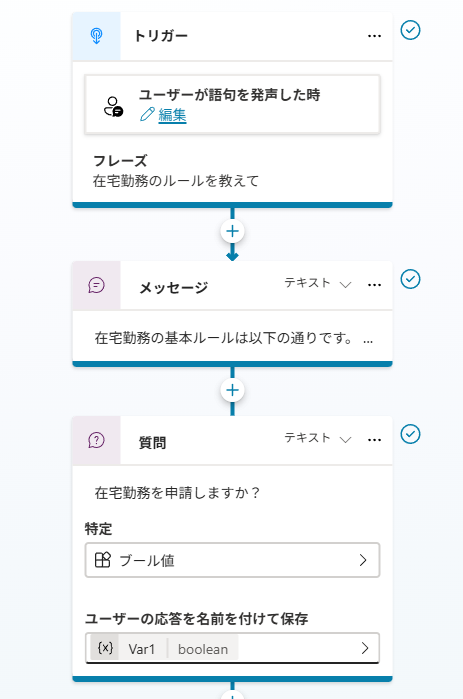Screen dimensions: 463x699
Task: Open the question node ellipsis menu
Action: tap(374, 440)
